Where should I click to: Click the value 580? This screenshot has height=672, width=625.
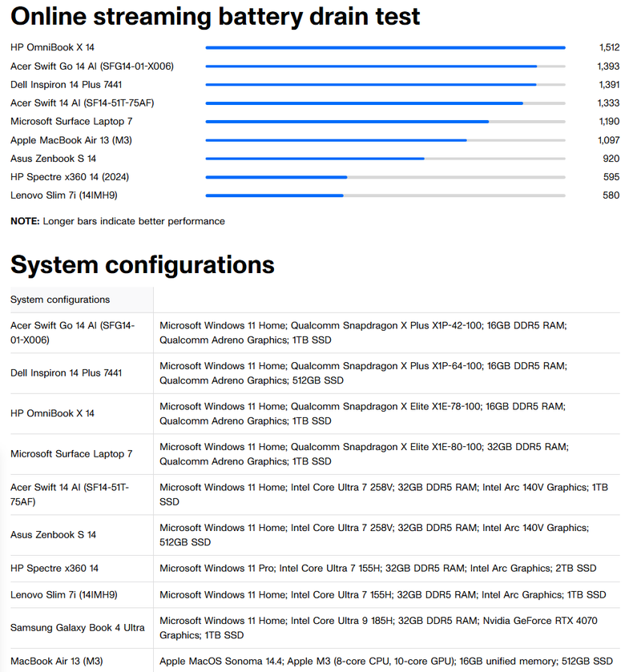[x=611, y=195]
